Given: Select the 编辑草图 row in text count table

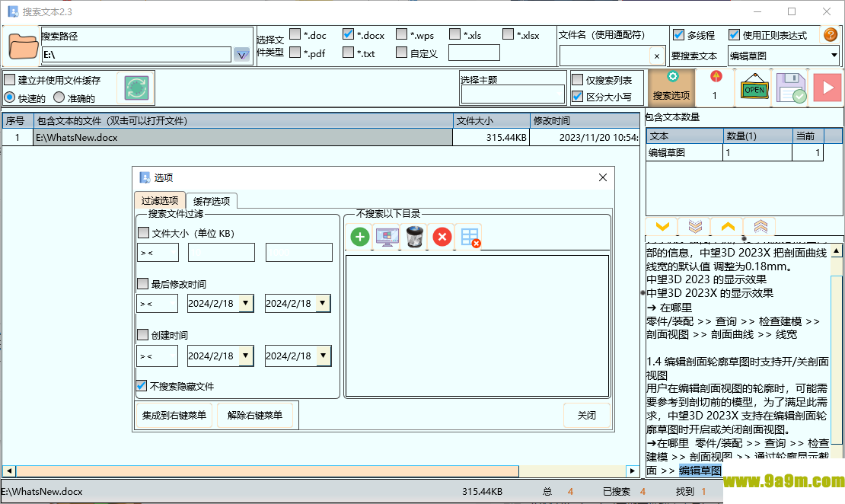Looking at the screenshot, I should [735, 152].
